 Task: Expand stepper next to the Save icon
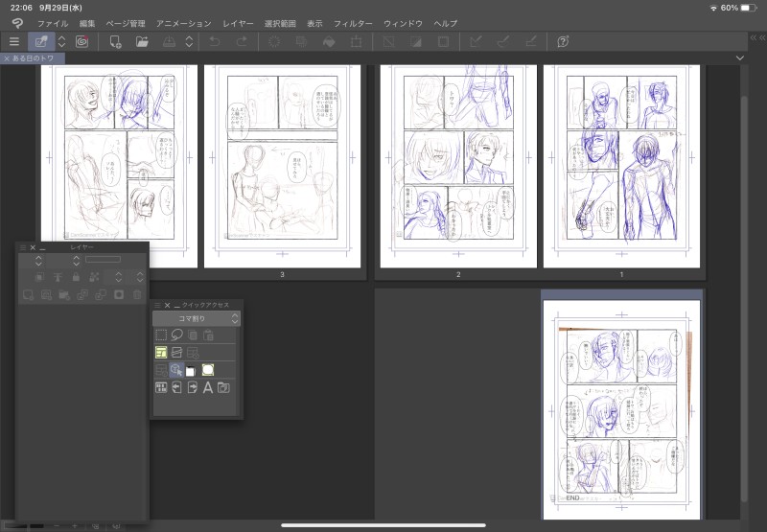[189, 41]
